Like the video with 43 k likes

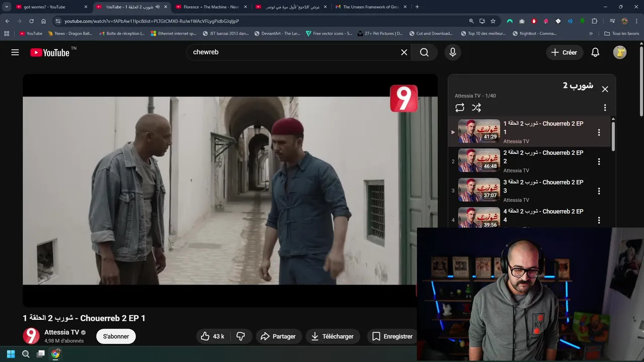coord(212,336)
